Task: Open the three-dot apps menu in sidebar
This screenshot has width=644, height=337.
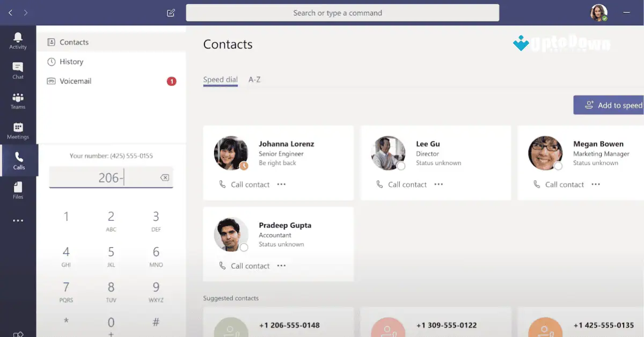Action: coord(18,220)
